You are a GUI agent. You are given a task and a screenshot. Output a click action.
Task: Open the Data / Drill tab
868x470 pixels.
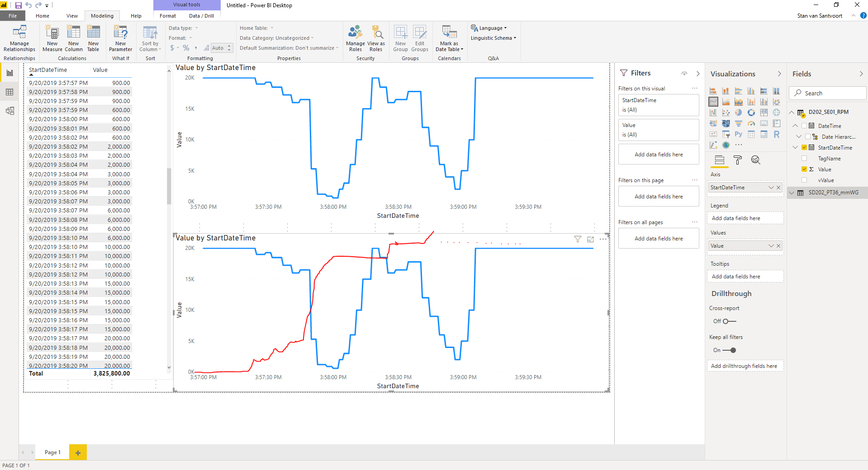(201, 16)
